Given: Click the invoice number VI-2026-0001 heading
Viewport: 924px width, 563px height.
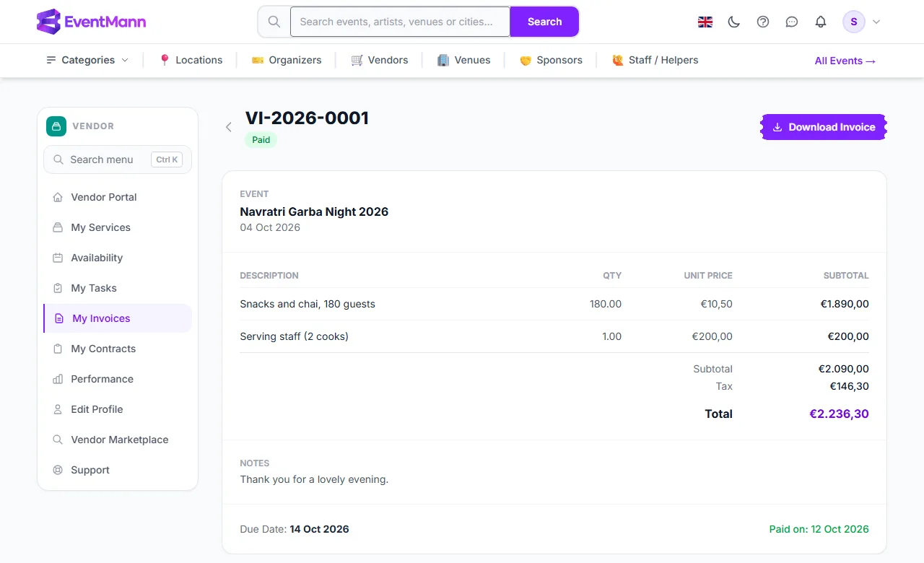Looking at the screenshot, I should point(307,118).
